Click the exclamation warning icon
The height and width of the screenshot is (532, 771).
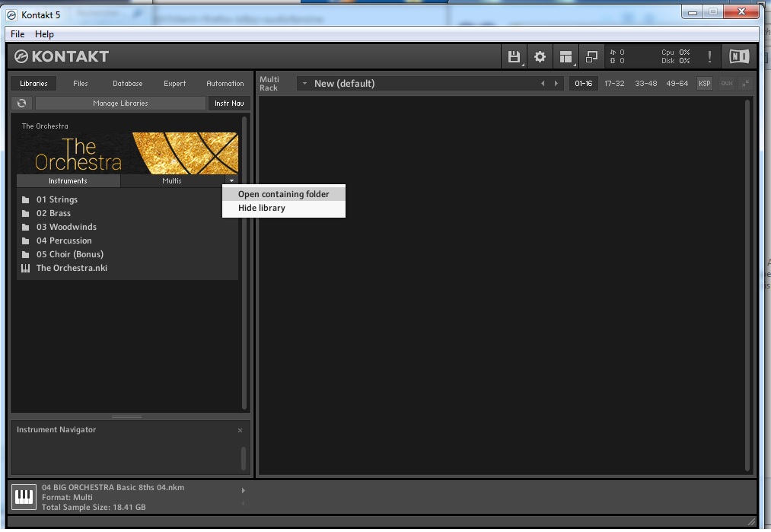(x=709, y=57)
